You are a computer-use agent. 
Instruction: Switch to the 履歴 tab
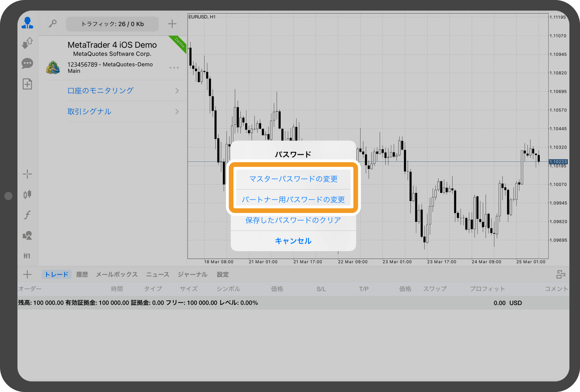coord(82,275)
